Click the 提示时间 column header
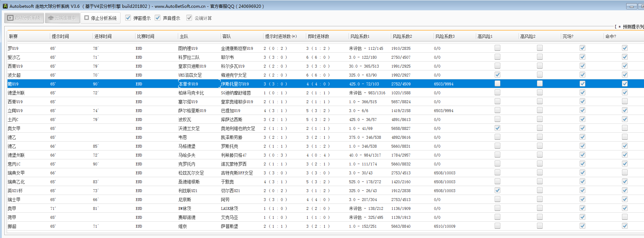Viewport: 644px width, 238px height. point(60,36)
